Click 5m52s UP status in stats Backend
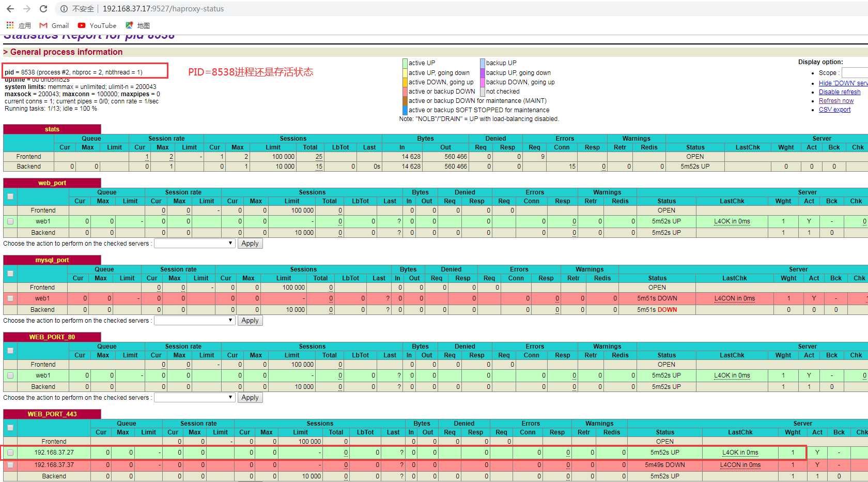The width and height of the screenshot is (868, 482). (695, 167)
